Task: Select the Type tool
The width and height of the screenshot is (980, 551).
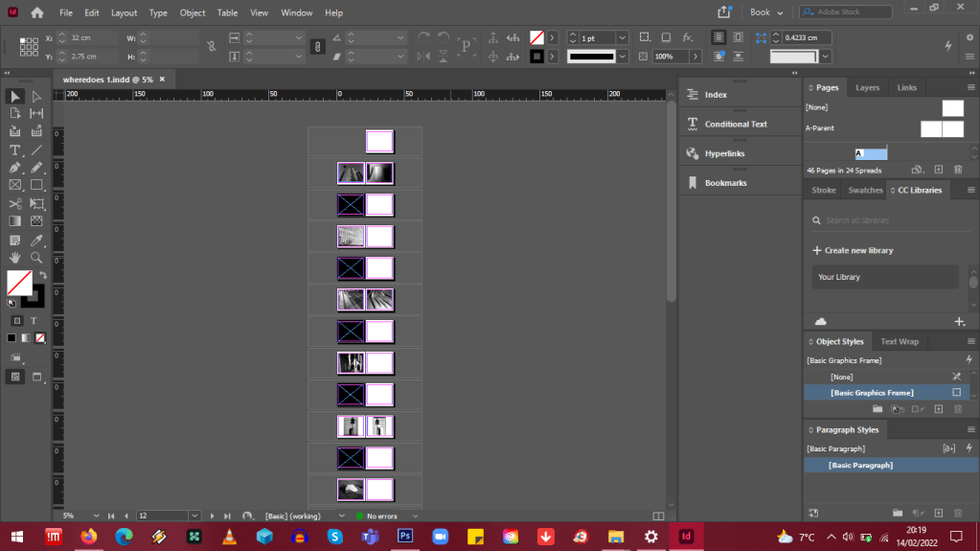Action: pyautogui.click(x=15, y=150)
